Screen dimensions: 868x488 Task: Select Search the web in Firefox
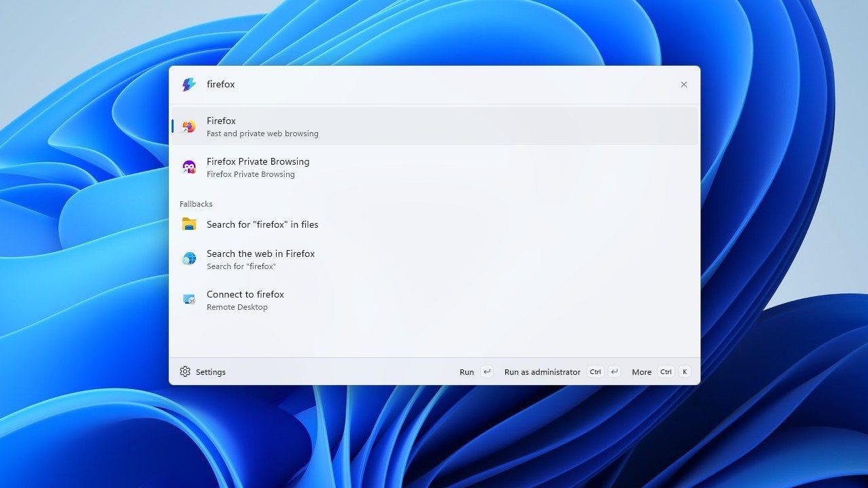pyautogui.click(x=435, y=259)
